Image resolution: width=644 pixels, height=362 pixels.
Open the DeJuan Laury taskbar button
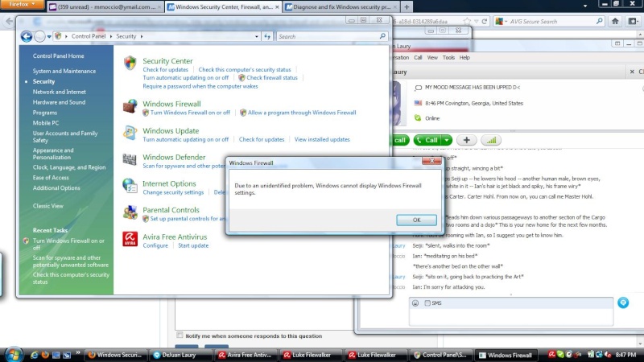181,355
